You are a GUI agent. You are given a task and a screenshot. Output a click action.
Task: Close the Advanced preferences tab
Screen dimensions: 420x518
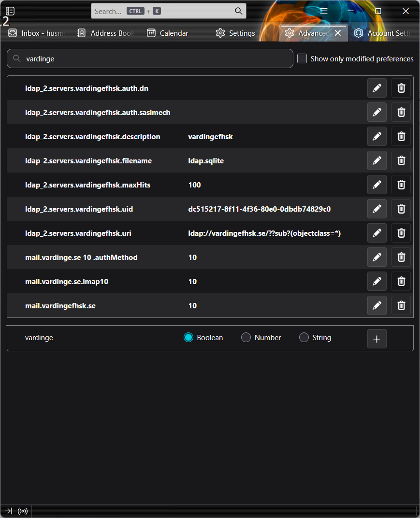click(x=338, y=33)
